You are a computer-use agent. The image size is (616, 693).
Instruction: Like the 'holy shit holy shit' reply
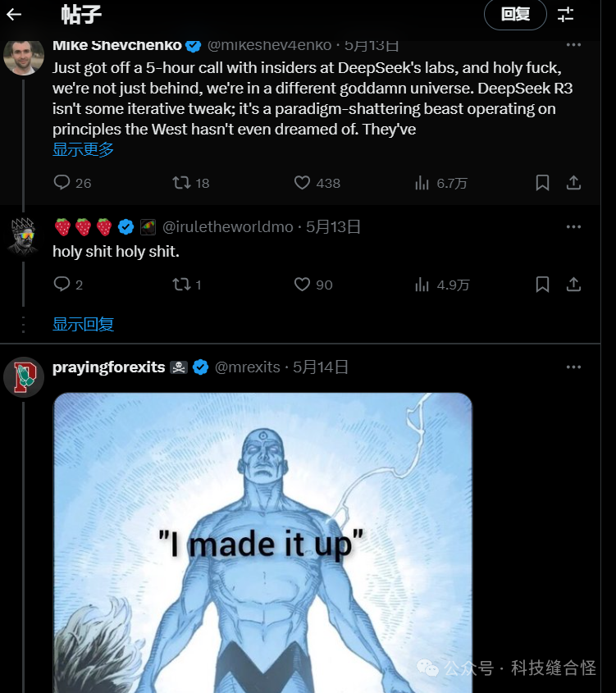pyautogui.click(x=303, y=285)
